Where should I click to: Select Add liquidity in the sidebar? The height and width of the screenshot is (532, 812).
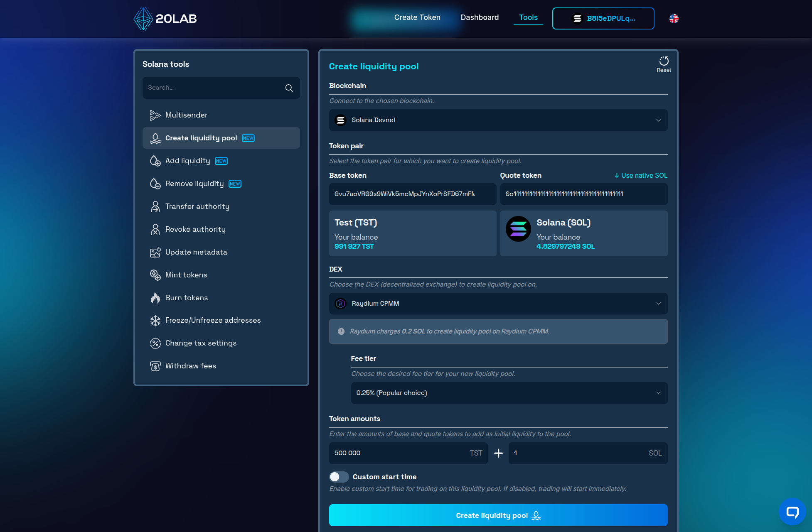click(x=188, y=161)
